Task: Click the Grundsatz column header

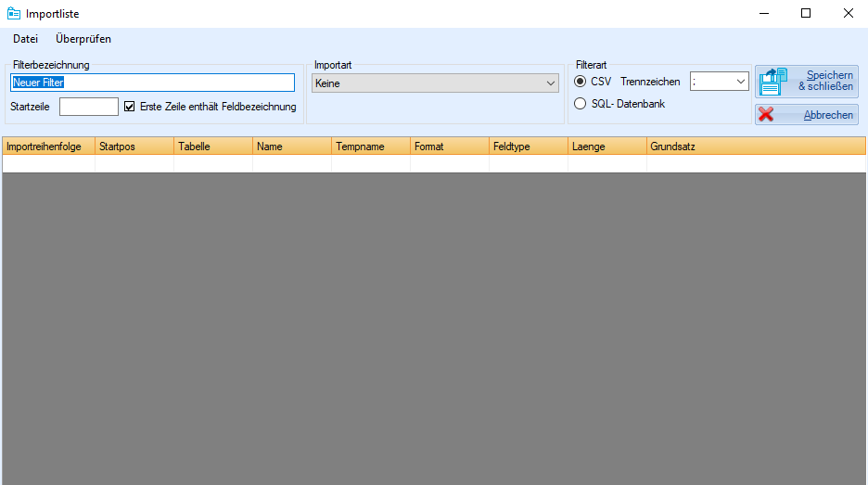Action: [756, 147]
